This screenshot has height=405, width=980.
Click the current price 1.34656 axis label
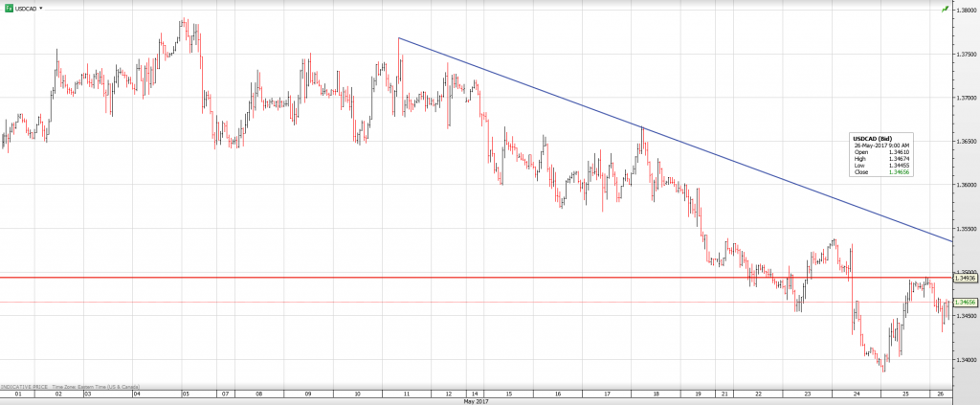pyautogui.click(x=965, y=303)
